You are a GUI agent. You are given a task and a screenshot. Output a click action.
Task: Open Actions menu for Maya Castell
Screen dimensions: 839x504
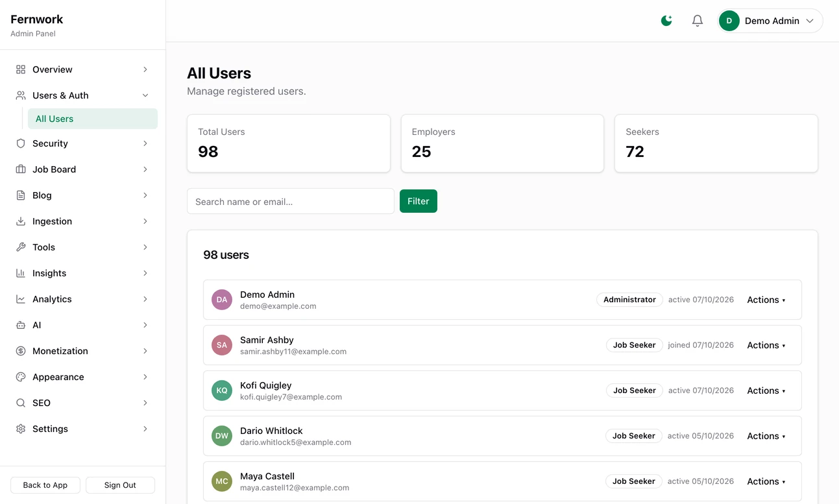coord(766,481)
